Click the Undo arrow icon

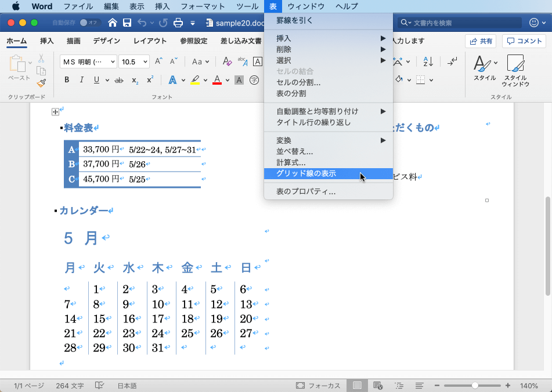click(x=142, y=23)
